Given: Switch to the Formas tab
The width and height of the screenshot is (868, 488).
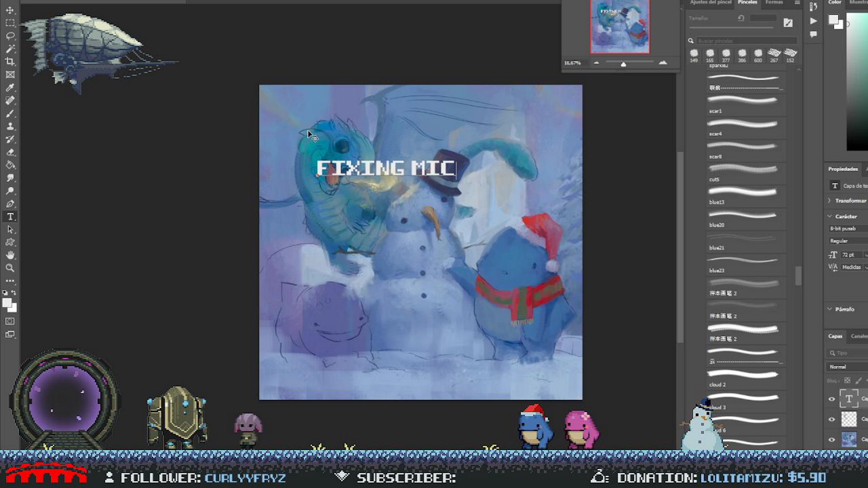Looking at the screenshot, I should pos(774,2).
